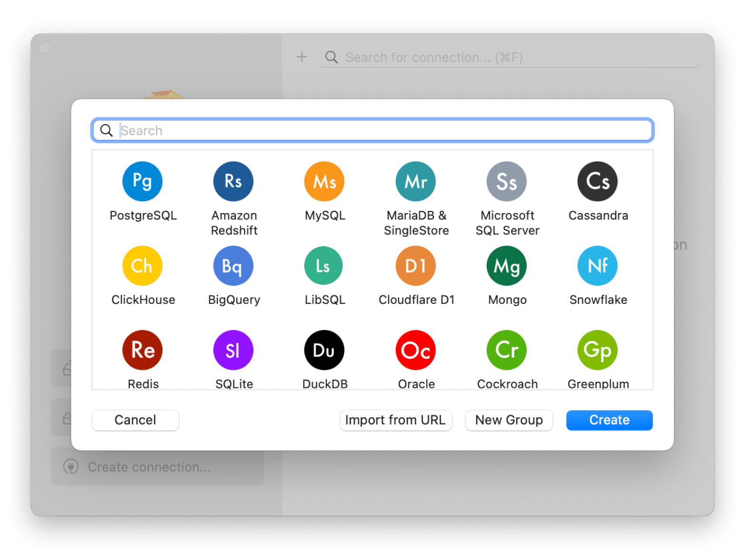Select the Oracle database icon

click(416, 350)
